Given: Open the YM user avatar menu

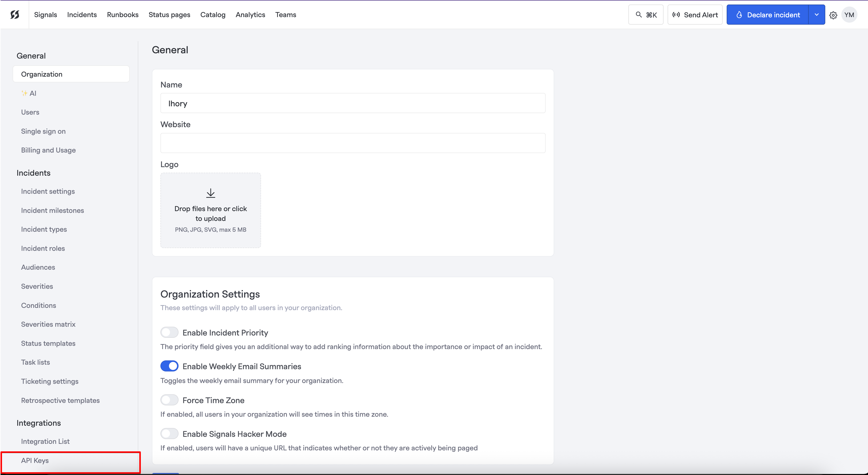Looking at the screenshot, I should (849, 15).
